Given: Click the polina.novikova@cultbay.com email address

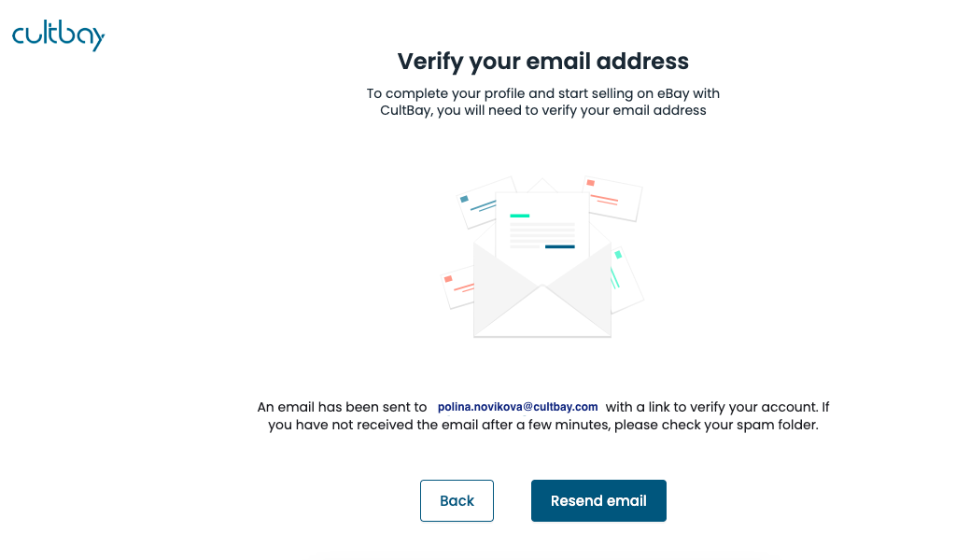Looking at the screenshot, I should pyautogui.click(x=517, y=407).
